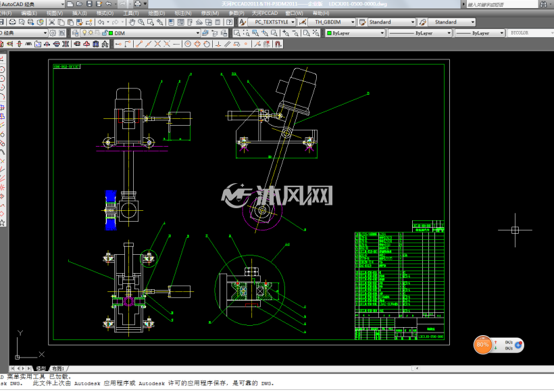This screenshot has height=392, width=554.
Task: Open the ByLayer color control dropdown
Action: point(382,33)
